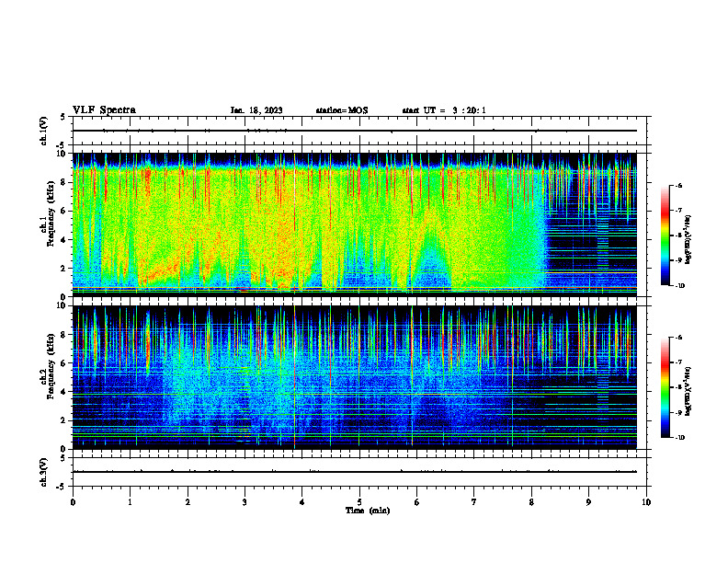This screenshot has width=728, height=563.
Task: Click time axis tick label "6"
Action: click(417, 502)
